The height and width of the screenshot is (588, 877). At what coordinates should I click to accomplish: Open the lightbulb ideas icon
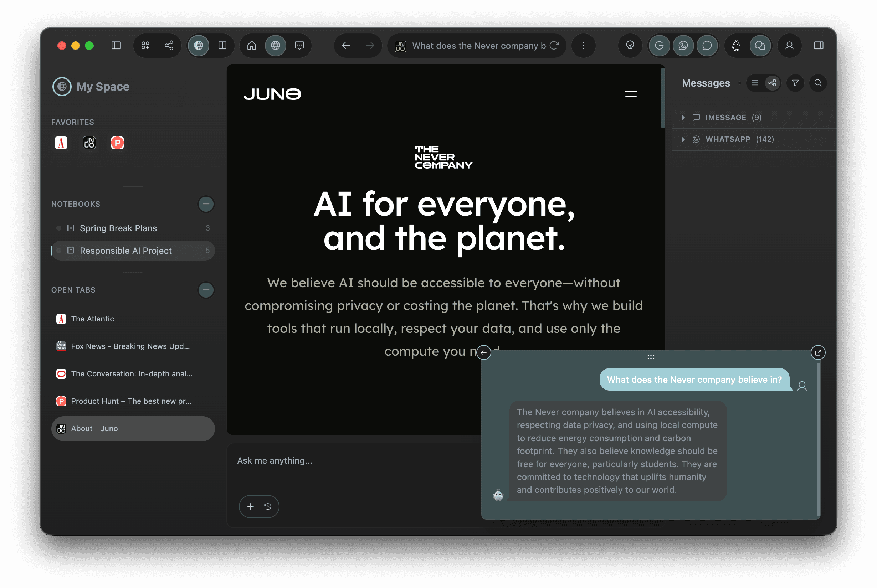pos(630,45)
